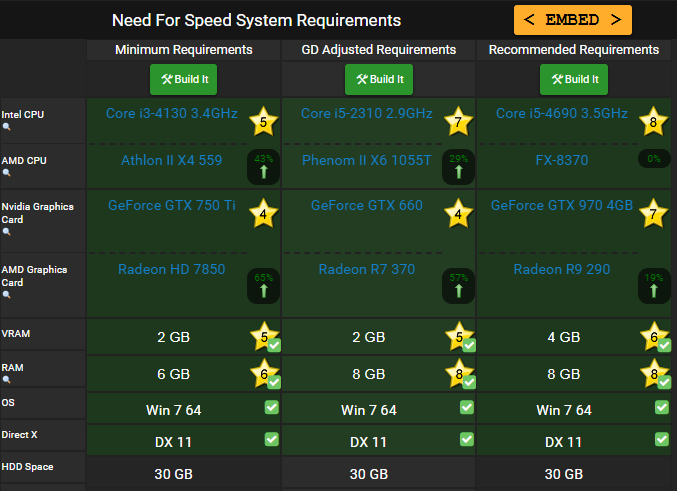Click the Intel CPU row label

click(23, 114)
